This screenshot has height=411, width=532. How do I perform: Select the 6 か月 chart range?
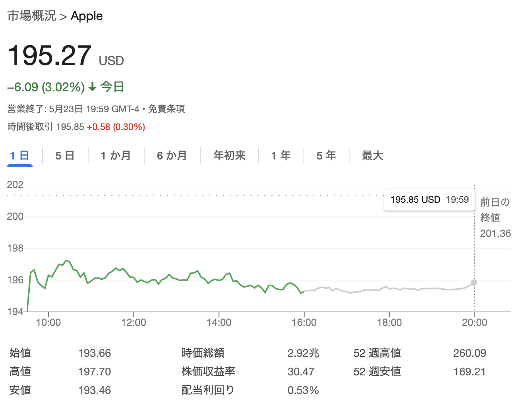click(172, 156)
